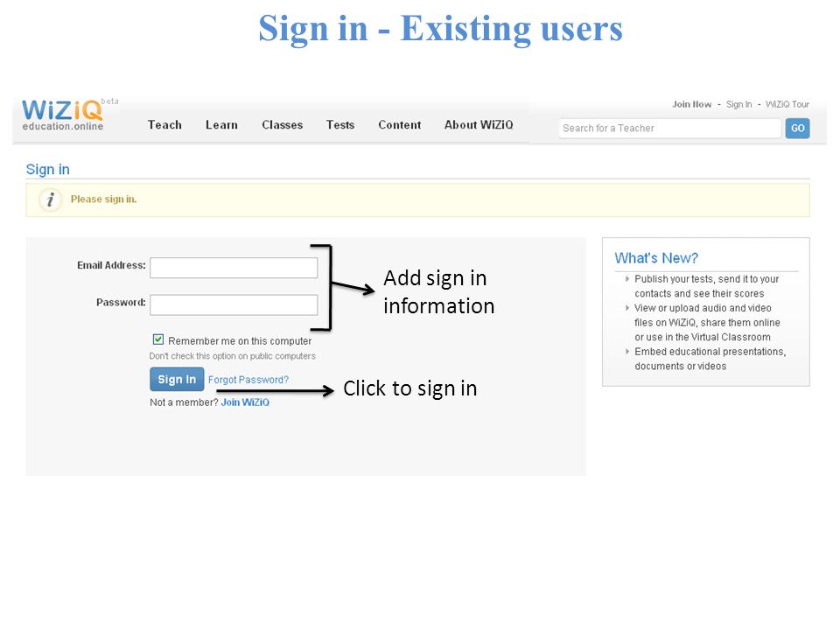Open the Content menu
This screenshot has height=630, width=840.
(400, 125)
